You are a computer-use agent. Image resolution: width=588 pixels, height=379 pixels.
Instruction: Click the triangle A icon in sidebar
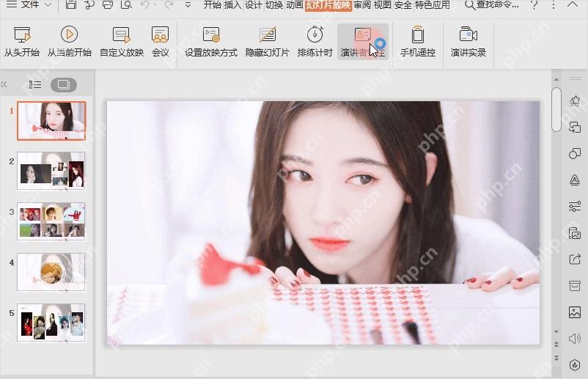click(x=575, y=180)
